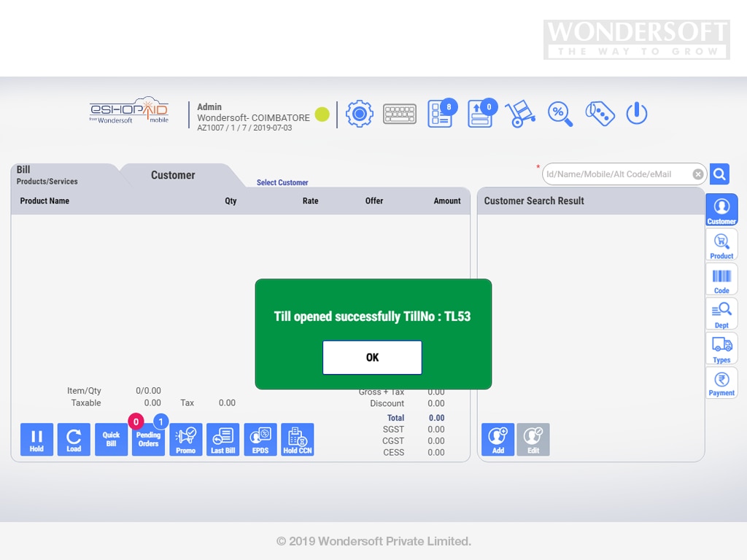Open Pending Orders
Viewport: 747px width, 560px height.
[x=148, y=440]
